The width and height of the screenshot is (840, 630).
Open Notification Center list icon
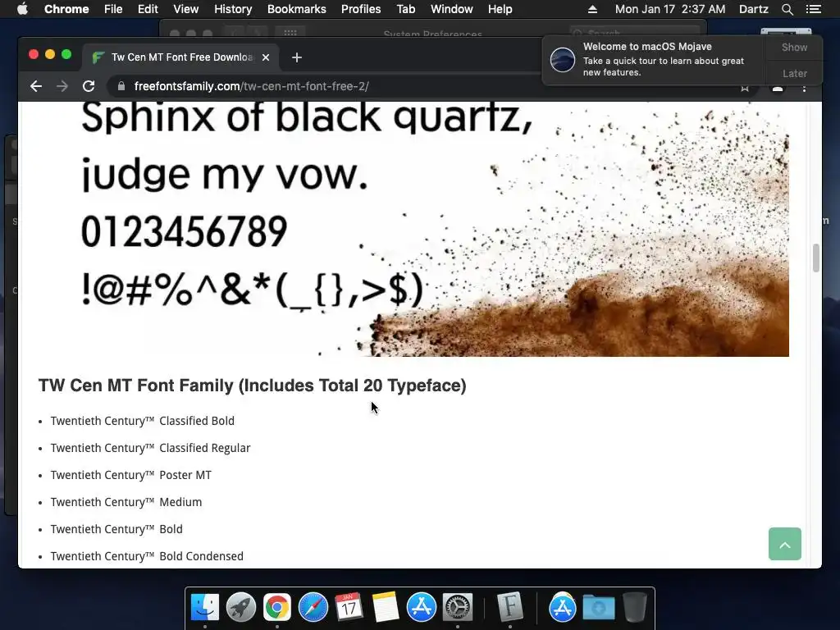coord(813,9)
